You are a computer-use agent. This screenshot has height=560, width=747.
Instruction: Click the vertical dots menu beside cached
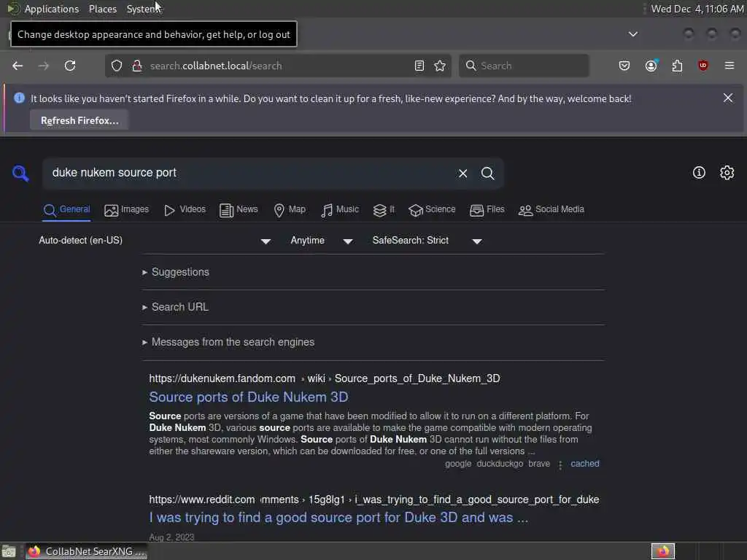click(560, 464)
